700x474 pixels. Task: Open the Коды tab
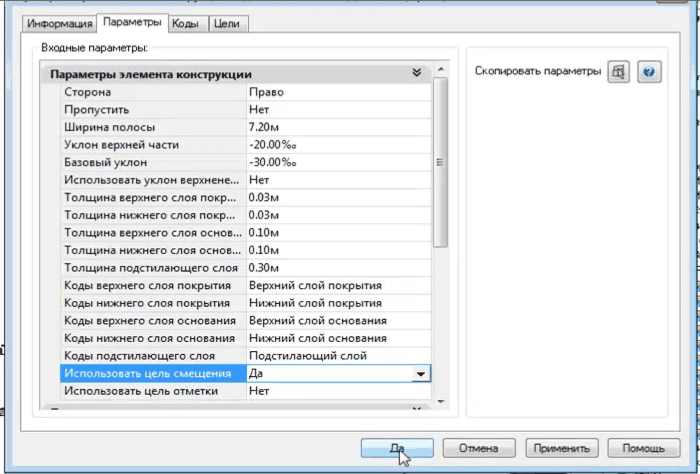[184, 23]
